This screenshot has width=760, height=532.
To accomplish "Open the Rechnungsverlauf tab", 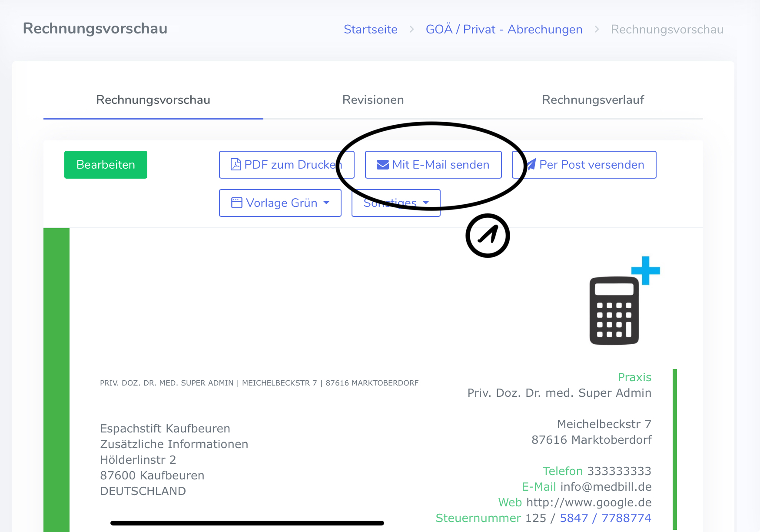I will pos(593,100).
